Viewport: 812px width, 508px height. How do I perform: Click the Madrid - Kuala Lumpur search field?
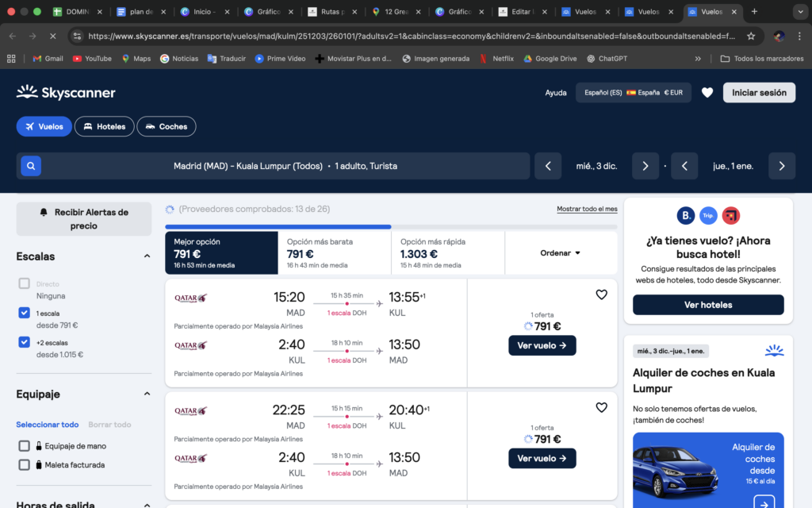285,166
